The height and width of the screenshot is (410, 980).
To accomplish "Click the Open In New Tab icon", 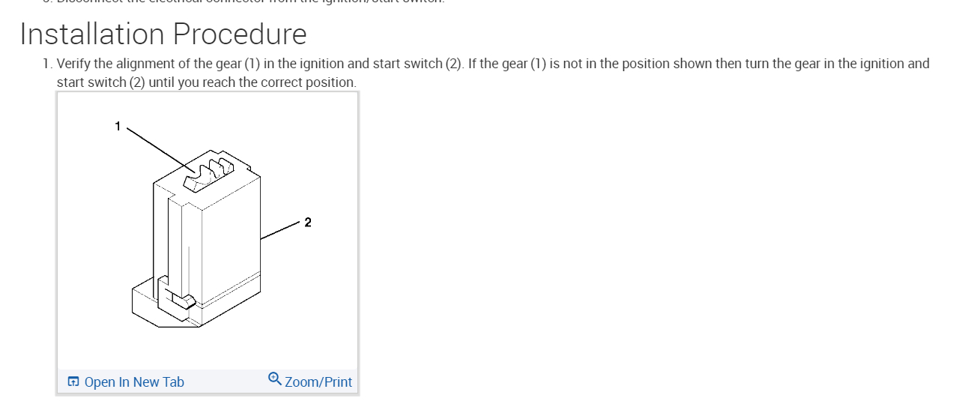I will pos(73,382).
